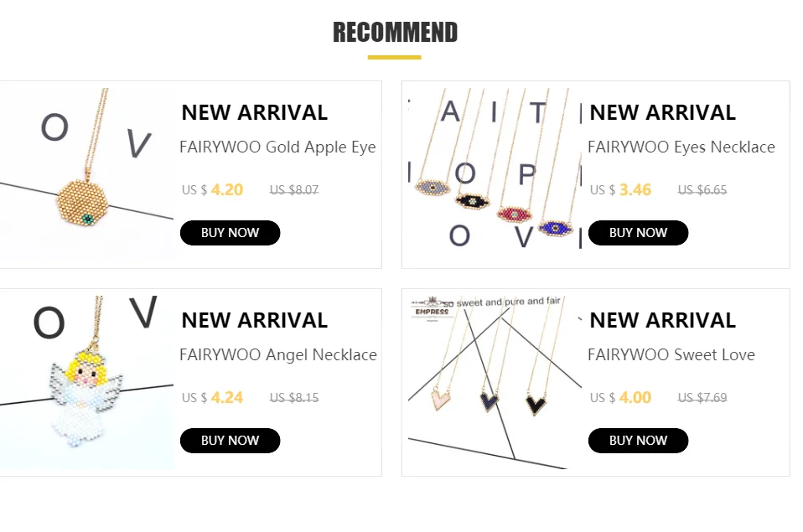Click Buy Now for Gold Apple Eye
The image size is (803, 532).
(x=230, y=233)
